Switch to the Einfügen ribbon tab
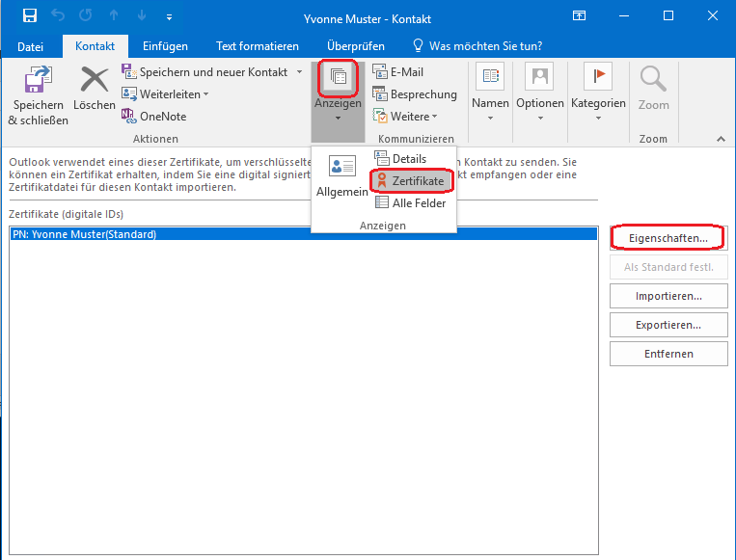736x560 pixels. click(x=165, y=45)
